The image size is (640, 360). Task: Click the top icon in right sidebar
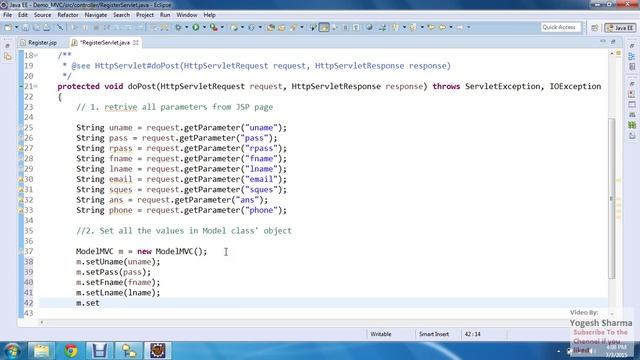point(632,46)
